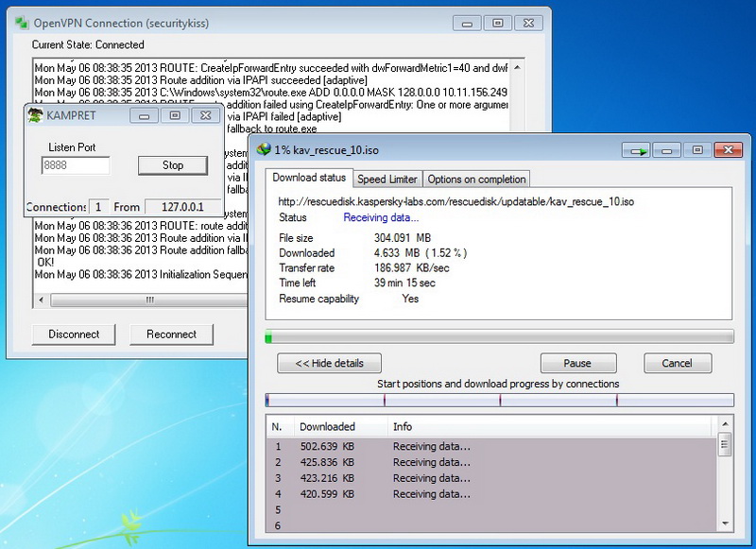This screenshot has width=756, height=549.
Task: Click the Resume capability Yes value
Action: tap(410, 299)
